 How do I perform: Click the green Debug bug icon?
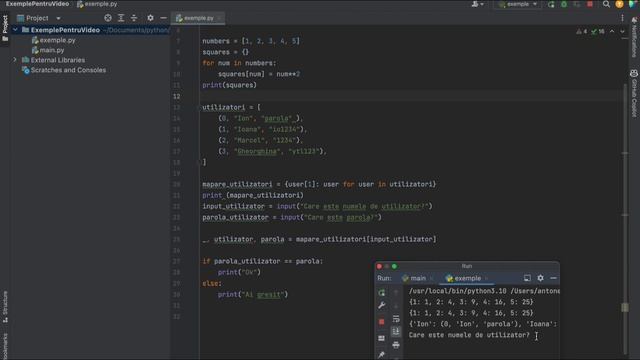click(x=564, y=4)
